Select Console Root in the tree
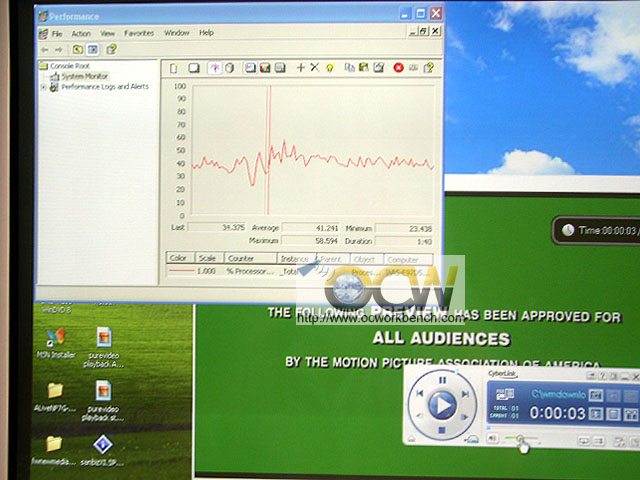Viewport: 640px width, 480px height. pos(70,66)
